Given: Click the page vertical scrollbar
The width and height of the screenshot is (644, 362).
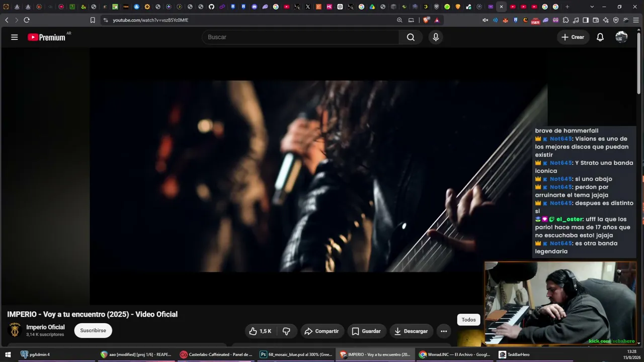Looking at the screenshot, I should [x=639, y=63].
